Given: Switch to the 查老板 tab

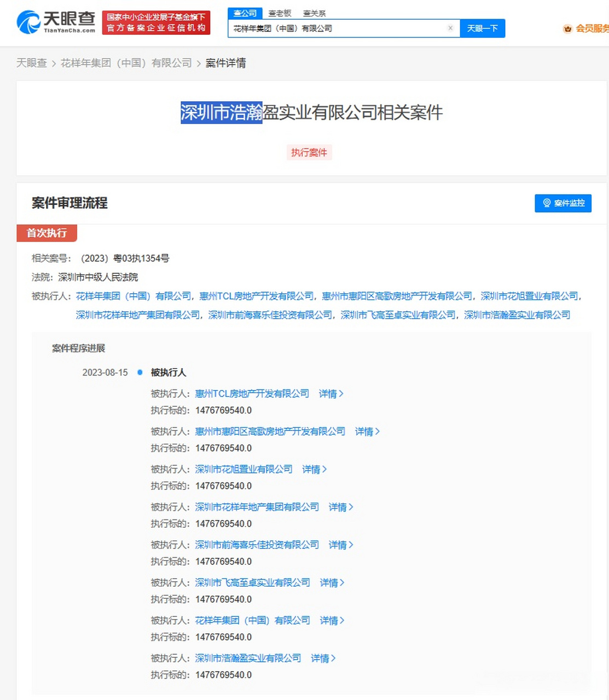Looking at the screenshot, I should pyautogui.click(x=280, y=13).
